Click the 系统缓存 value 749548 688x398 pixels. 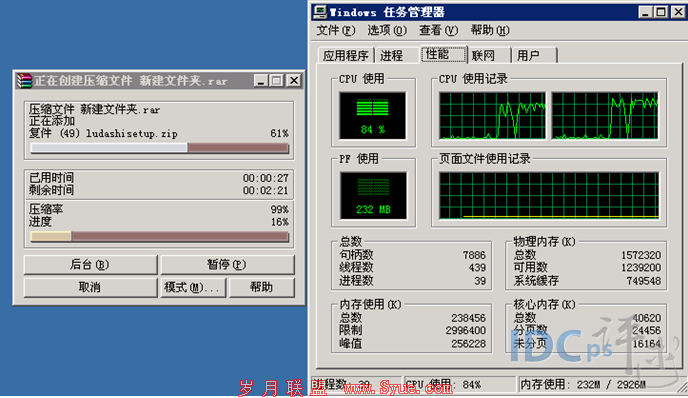(644, 281)
